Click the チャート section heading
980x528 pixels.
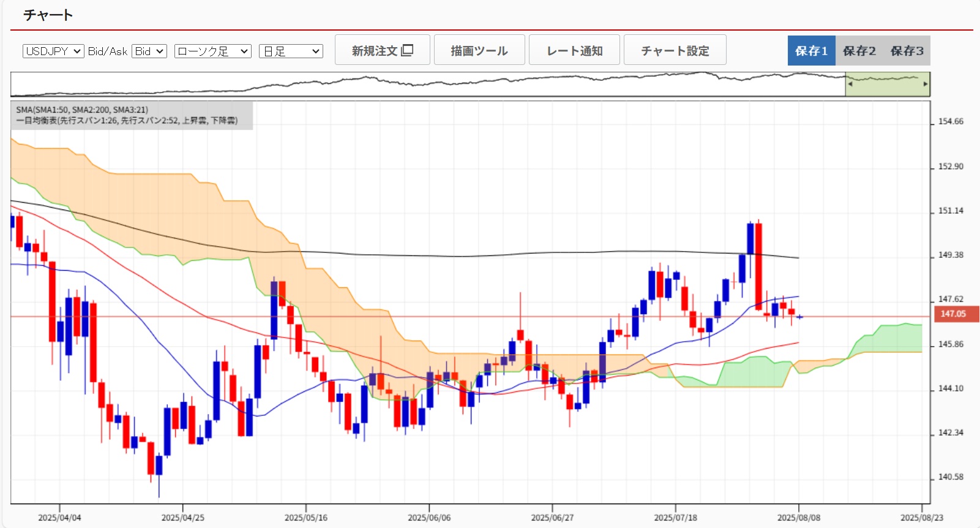pyautogui.click(x=48, y=15)
